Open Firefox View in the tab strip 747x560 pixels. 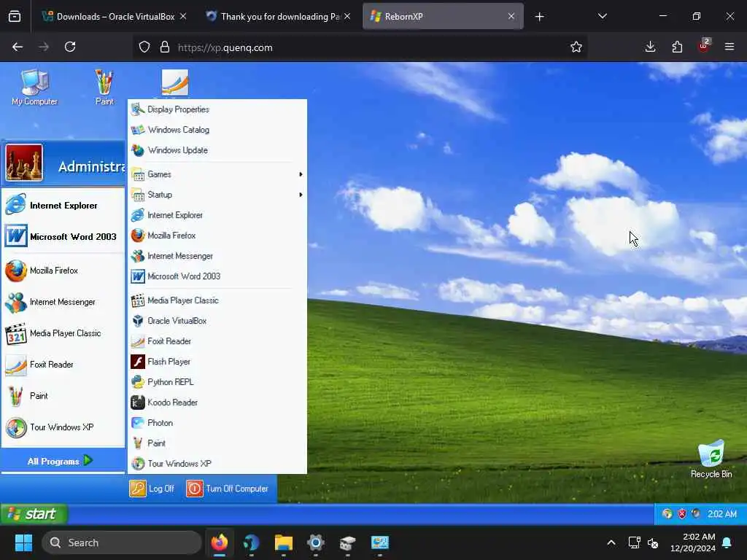pos(15,16)
